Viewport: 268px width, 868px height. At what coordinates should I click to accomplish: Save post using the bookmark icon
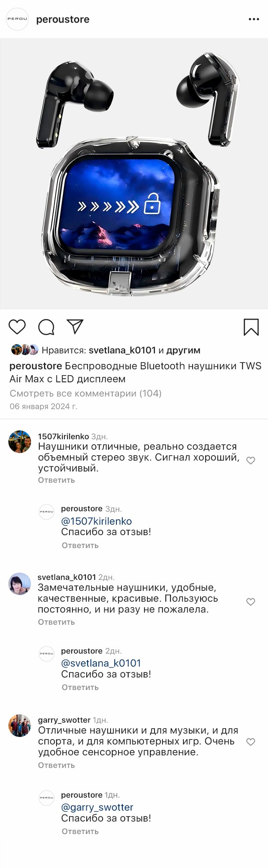pos(251,327)
